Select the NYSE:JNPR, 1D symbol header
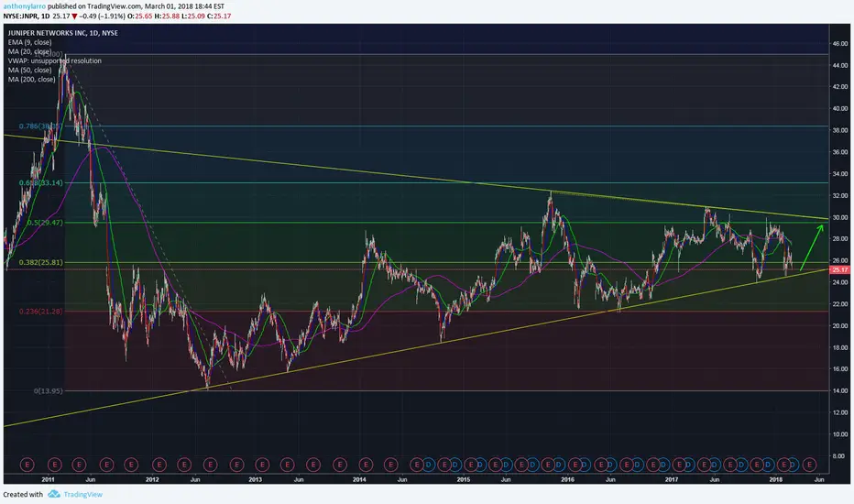 [27, 16]
